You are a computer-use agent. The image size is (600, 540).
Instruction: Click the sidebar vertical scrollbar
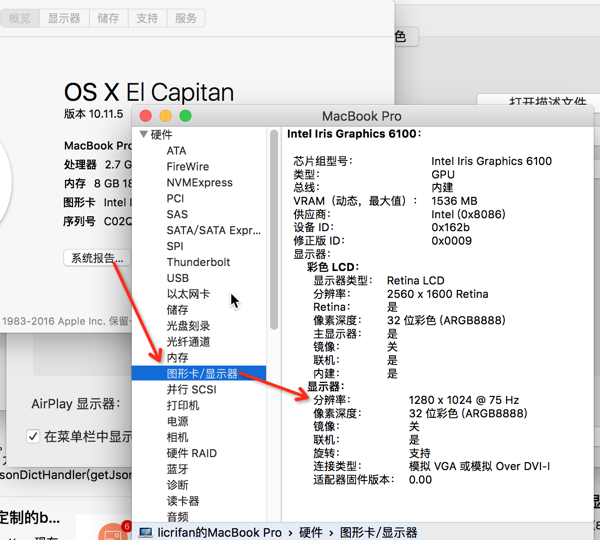click(274, 230)
